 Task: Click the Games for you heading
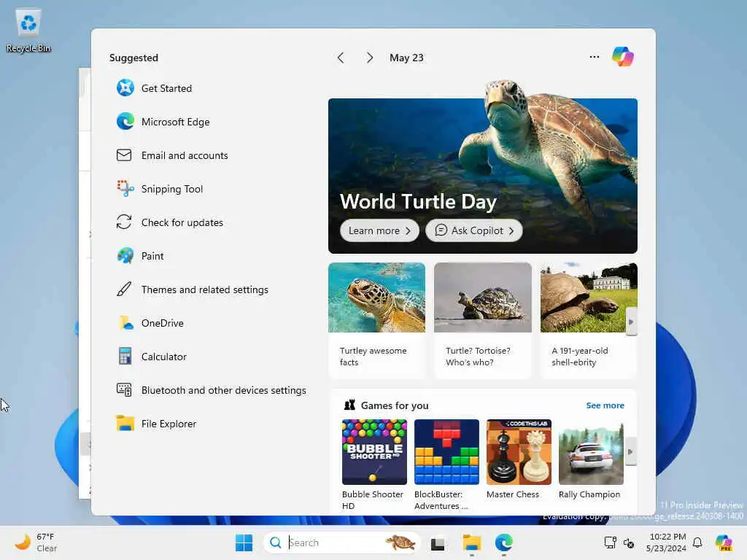click(x=395, y=405)
